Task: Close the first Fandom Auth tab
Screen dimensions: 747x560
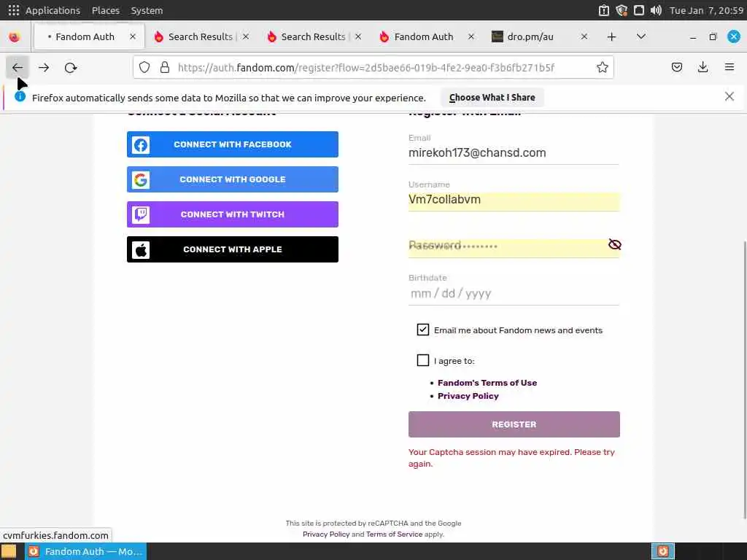Action: click(x=133, y=36)
